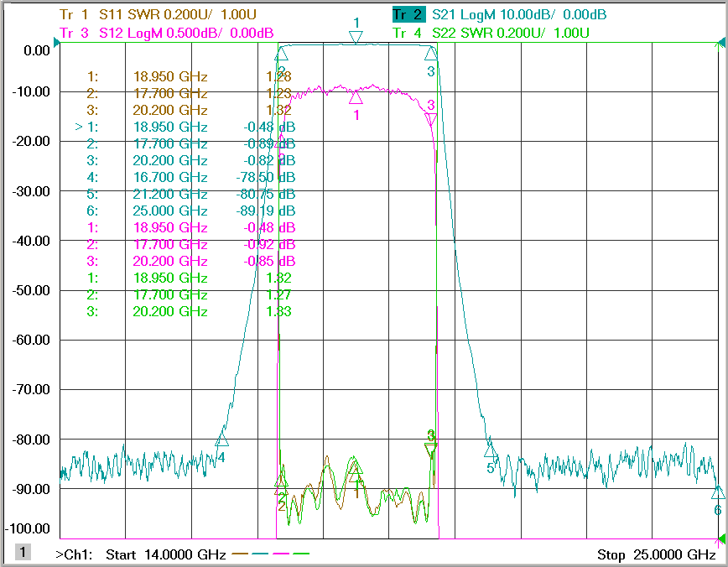
Task: Click teal marker 3 at passband upper edge
Action: click(x=431, y=54)
